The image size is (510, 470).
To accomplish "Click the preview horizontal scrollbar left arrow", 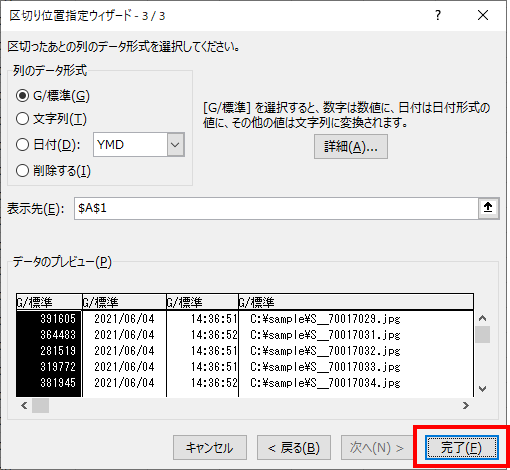I will (x=24, y=406).
